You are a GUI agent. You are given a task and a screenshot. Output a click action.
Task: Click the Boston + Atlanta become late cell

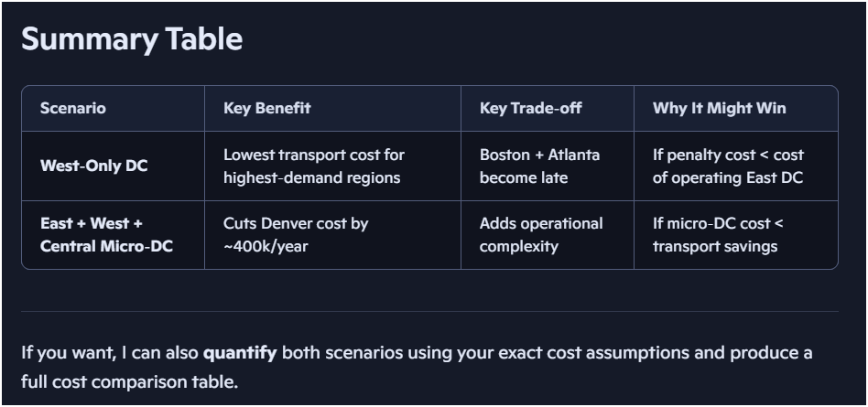click(539, 166)
